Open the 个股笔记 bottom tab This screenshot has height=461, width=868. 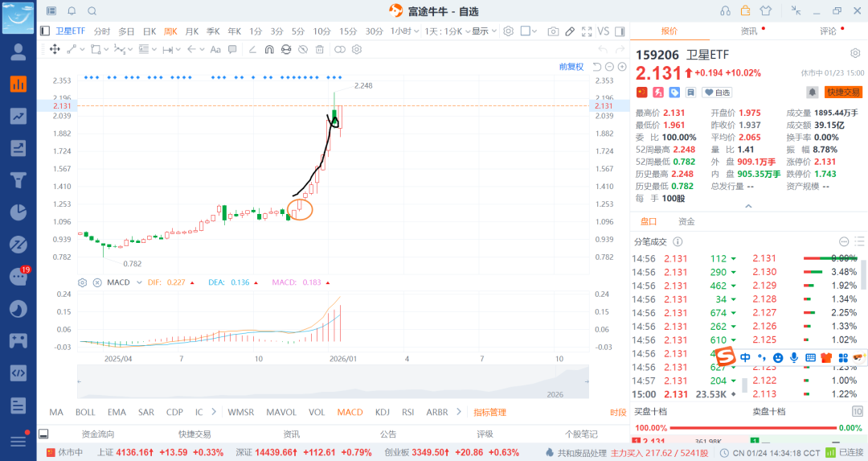point(581,434)
